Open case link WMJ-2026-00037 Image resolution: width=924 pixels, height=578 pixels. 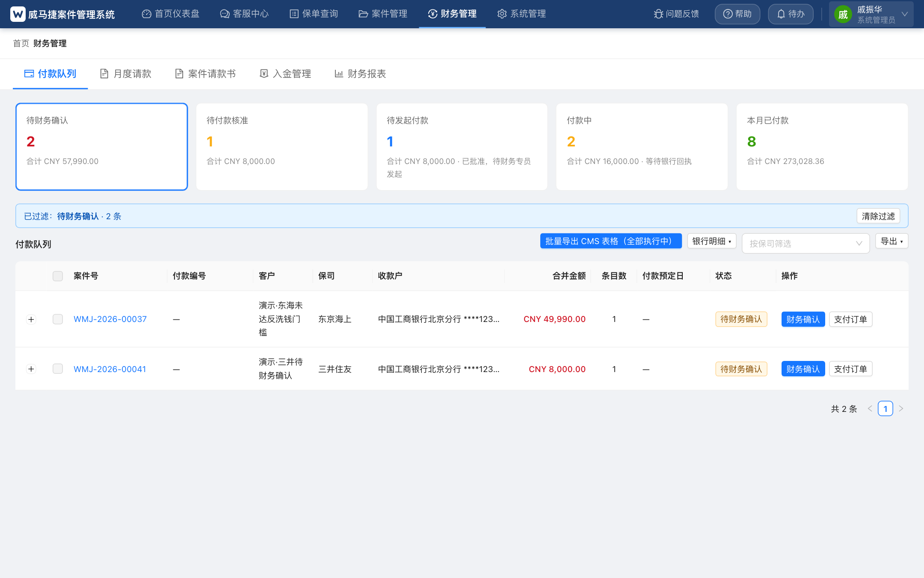coord(110,319)
